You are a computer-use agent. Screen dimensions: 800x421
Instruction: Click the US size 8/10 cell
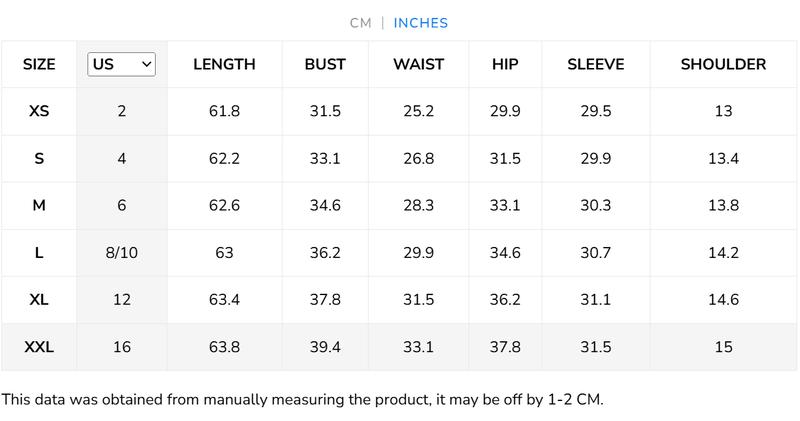tap(121, 253)
